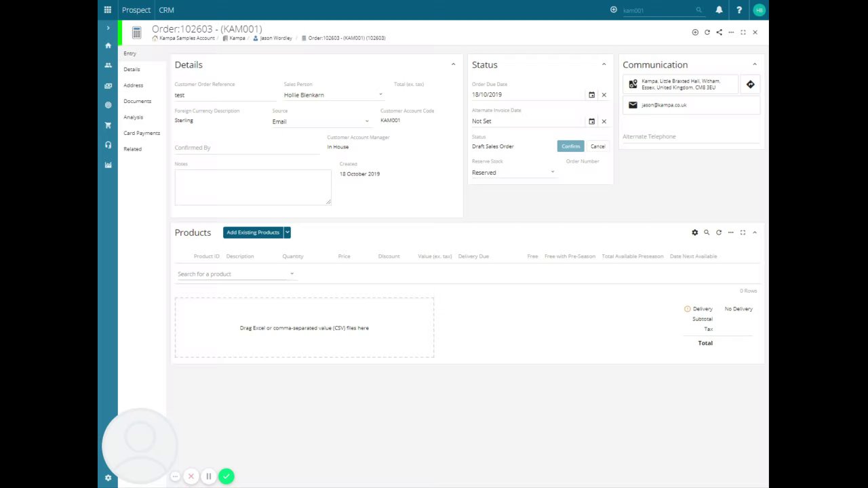Expand the order to fullscreen
The width and height of the screenshot is (868, 488).
pyautogui.click(x=743, y=33)
